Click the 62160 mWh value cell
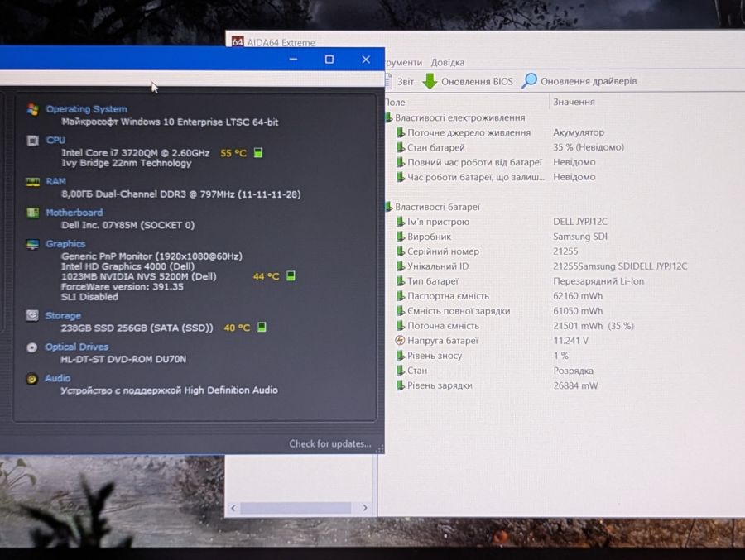 pos(578,296)
